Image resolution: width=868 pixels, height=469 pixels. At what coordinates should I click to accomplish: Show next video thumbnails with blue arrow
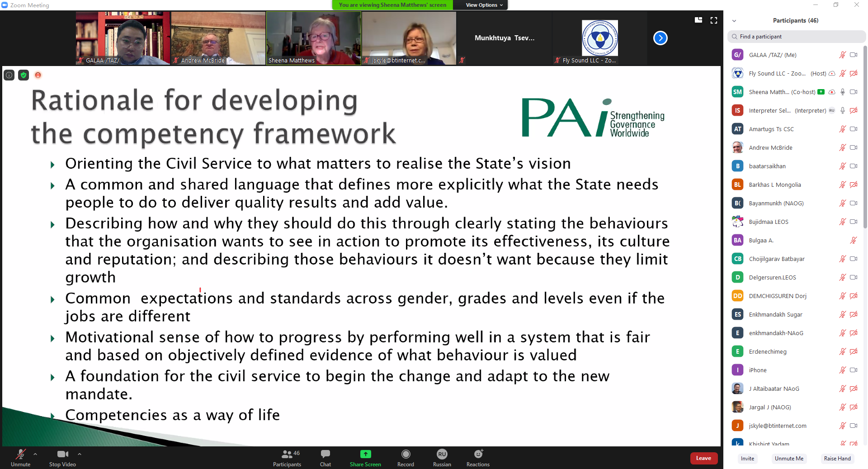(x=660, y=38)
